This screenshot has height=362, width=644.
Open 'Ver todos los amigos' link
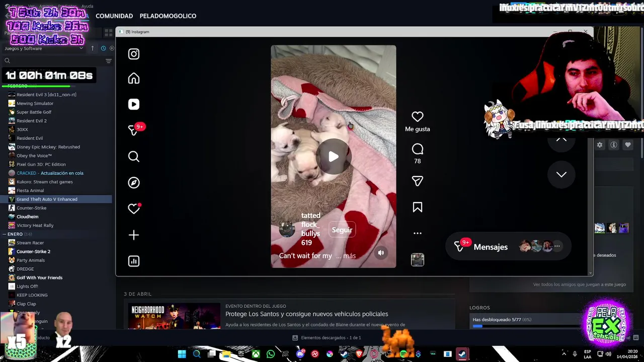pyautogui.click(x=580, y=285)
